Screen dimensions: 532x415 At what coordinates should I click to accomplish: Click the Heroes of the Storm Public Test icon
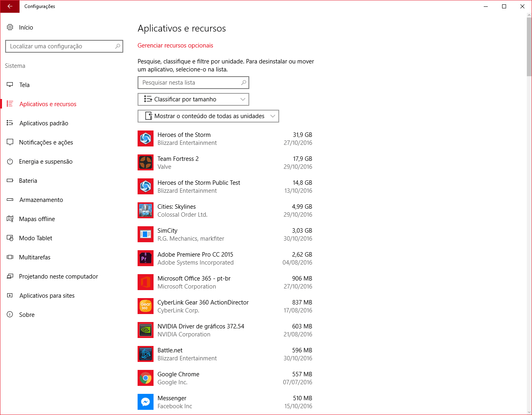coord(146,186)
